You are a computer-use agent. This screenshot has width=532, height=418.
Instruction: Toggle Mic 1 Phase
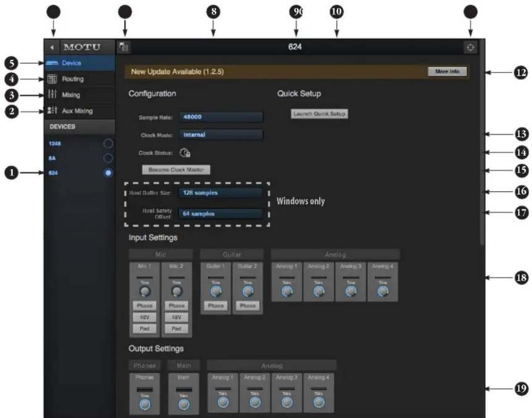pyautogui.click(x=145, y=306)
